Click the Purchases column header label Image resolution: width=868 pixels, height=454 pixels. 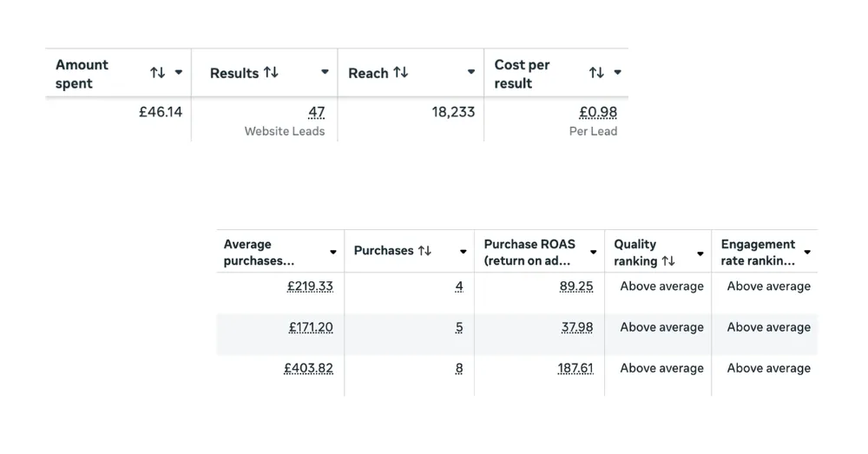[383, 251]
